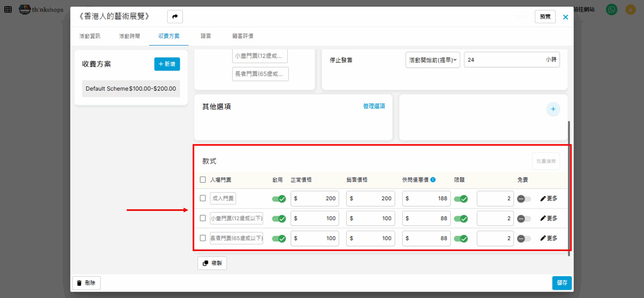Open the user avatar icon top-right
Viewport: 644px width, 298px height.
[x=630, y=10]
